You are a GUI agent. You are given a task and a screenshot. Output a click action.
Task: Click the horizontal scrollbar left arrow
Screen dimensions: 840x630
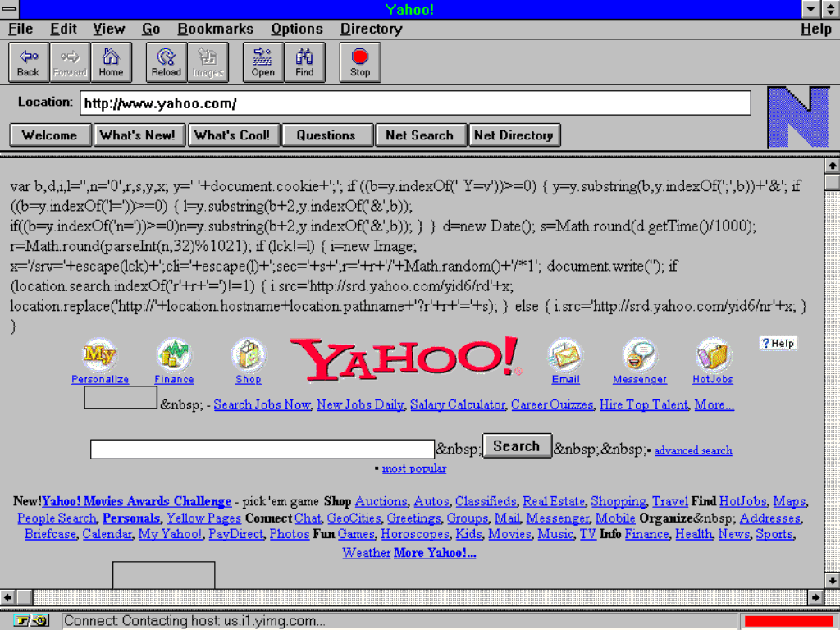(7, 597)
